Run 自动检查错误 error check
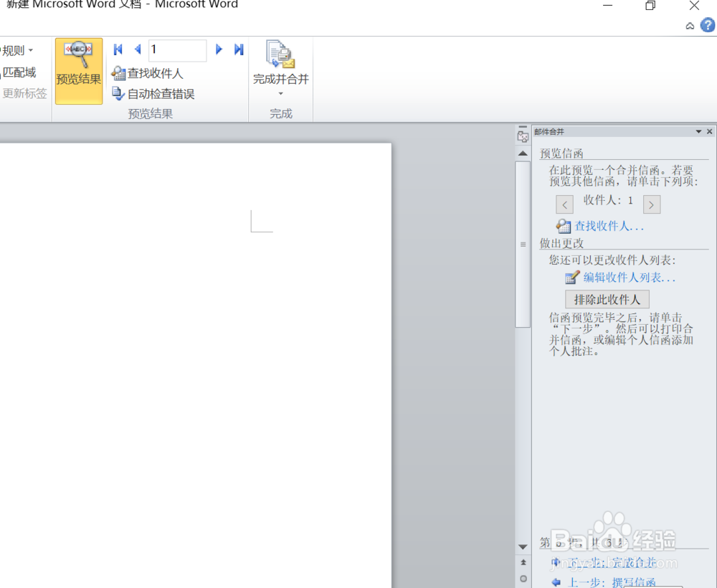 click(153, 94)
